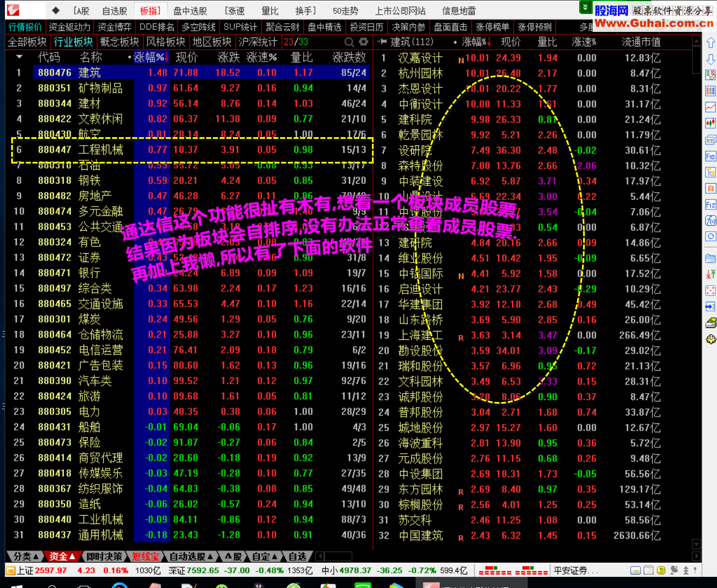
Task: Click the folder icon in right sidebar
Action: (x=710, y=258)
